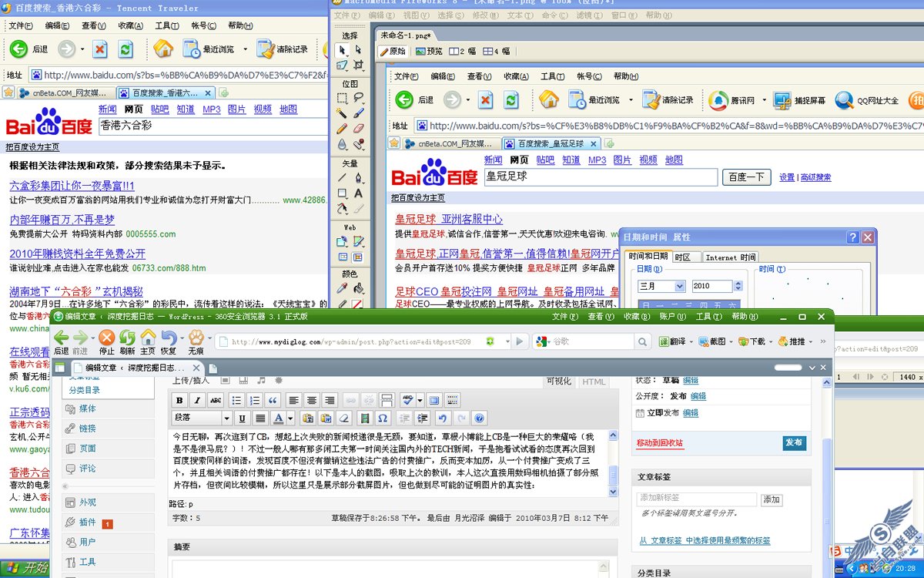Select the Text tool in Fireworks
The width and height of the screenshot is (924, 578).
(x=358, y=193)
